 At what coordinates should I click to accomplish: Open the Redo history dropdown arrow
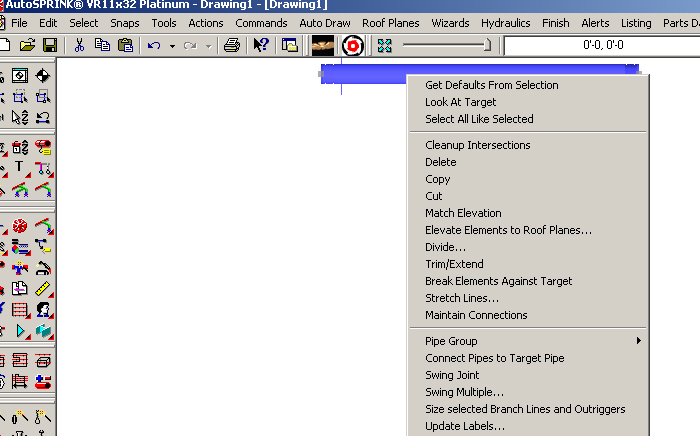pos(208,45)
